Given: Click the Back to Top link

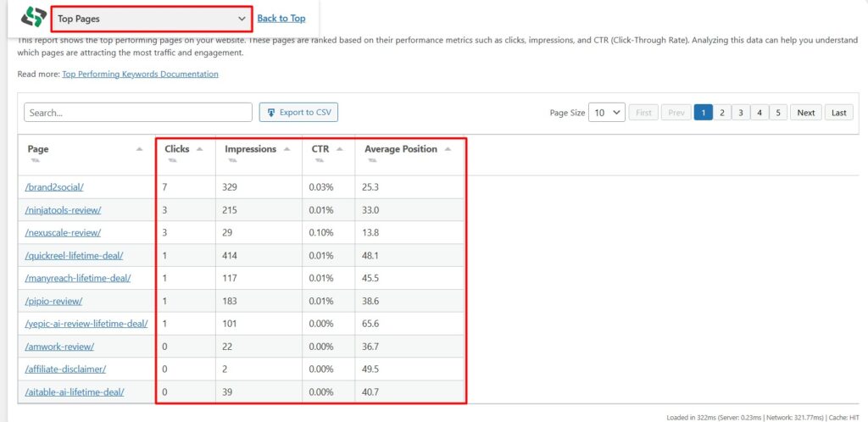Looking at the screenshot, I should pyautogui.click(x=281, y=19).
